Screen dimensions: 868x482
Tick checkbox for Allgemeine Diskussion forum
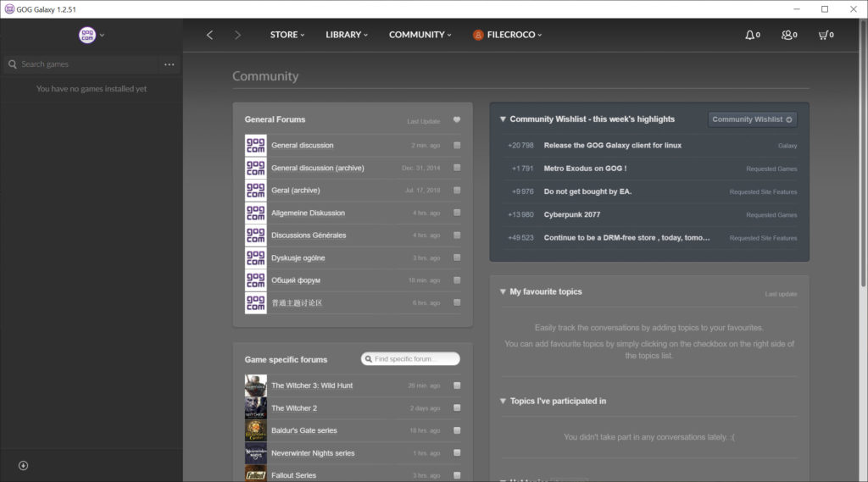click(457, 213)
